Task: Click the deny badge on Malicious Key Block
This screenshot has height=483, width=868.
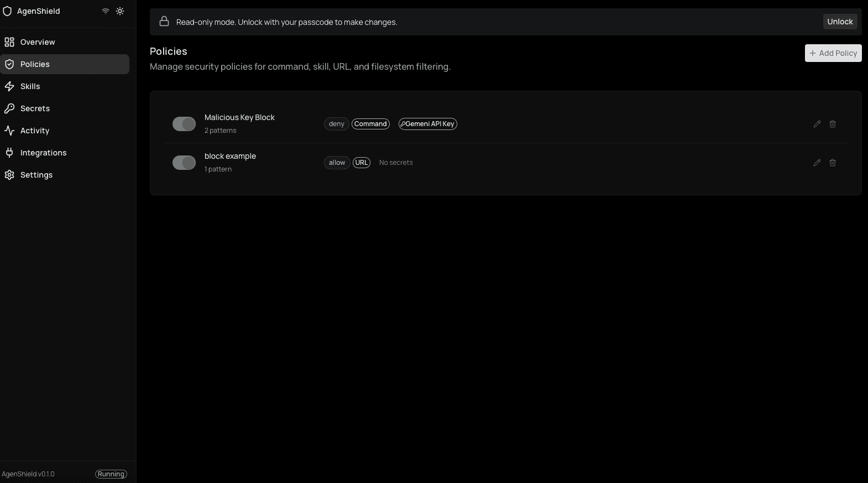Action: coord(336,124)
